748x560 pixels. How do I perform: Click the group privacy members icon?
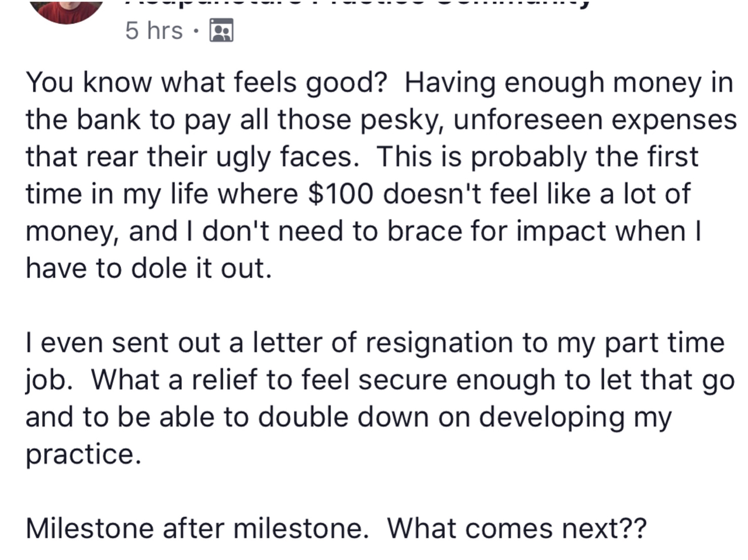pyautogui.click(x=221, y=30)
